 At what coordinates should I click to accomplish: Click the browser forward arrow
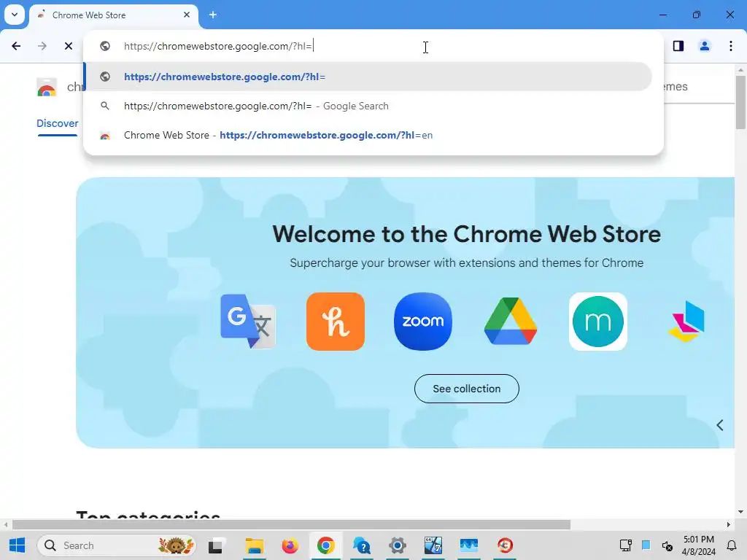tap(42, 46)
